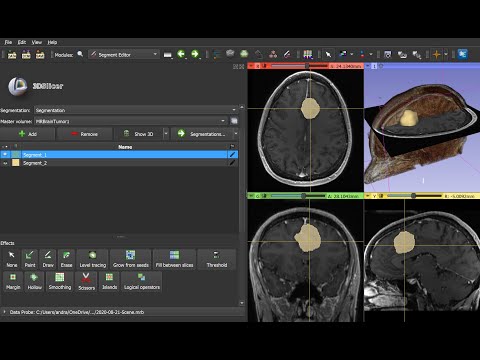The image size is (480, 360).
Task: Go to next module with right arrow
Action: [x=195, y=54]
